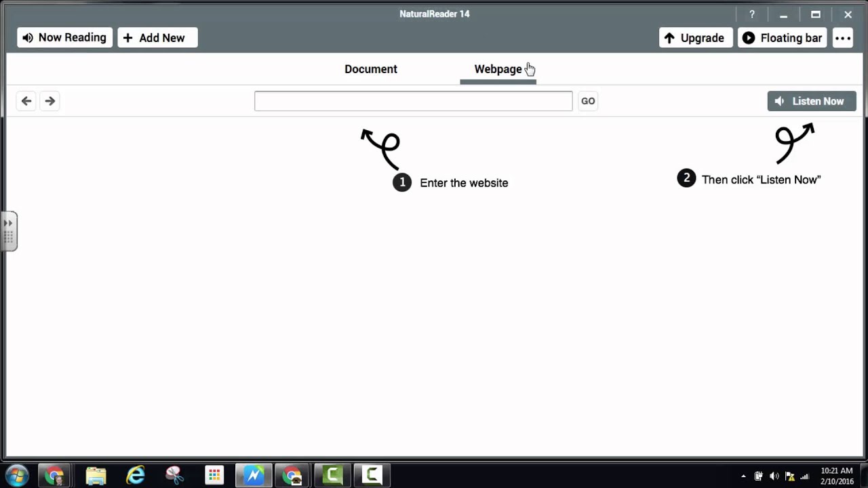Click the GO button
The width and height of the screenshot is (868, 488).
588,101
